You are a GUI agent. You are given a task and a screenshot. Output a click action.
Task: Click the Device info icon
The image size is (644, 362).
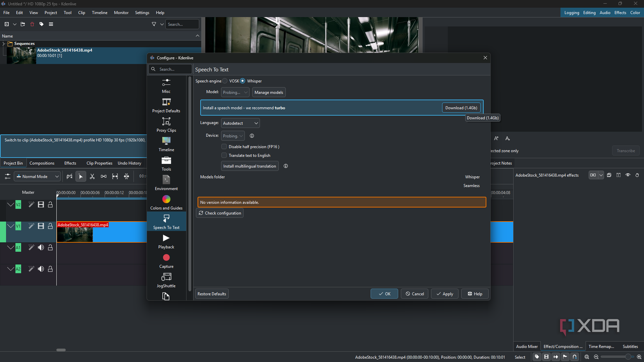(x=252, y=136)
